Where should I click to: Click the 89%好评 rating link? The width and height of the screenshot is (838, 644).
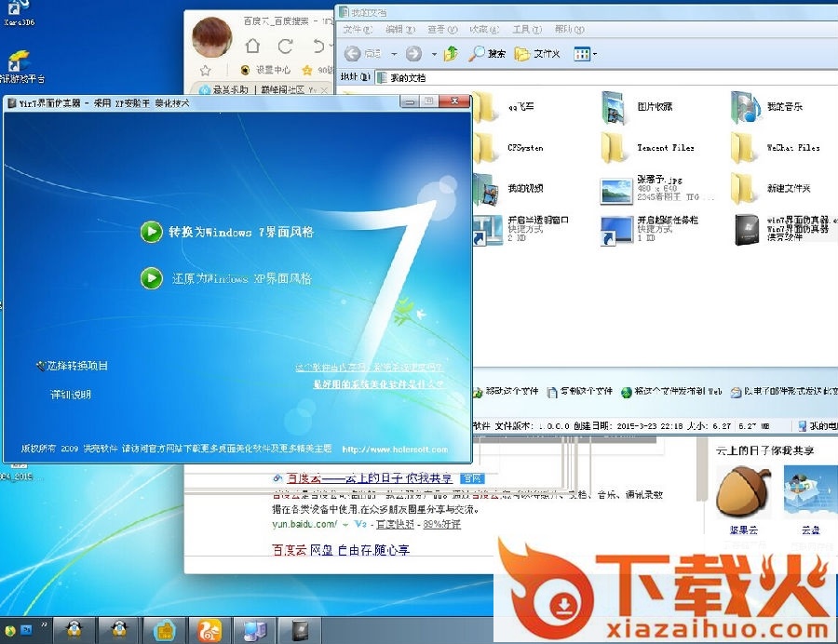441,524
